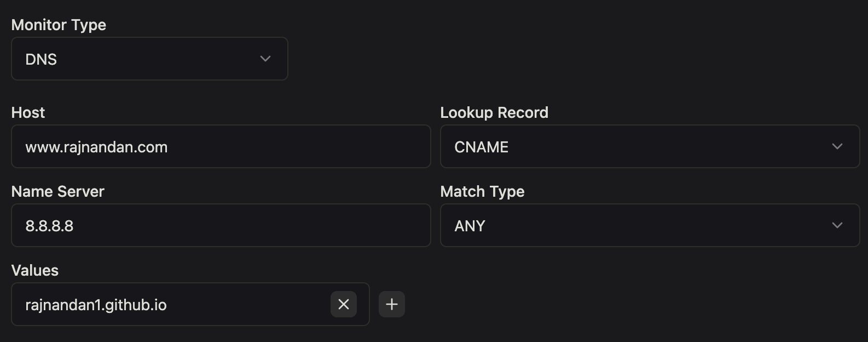Expand the Lookup Record dropdown showing CNAME
The image size is (868, 342).
pyautogui.click(x=649, y=146)
